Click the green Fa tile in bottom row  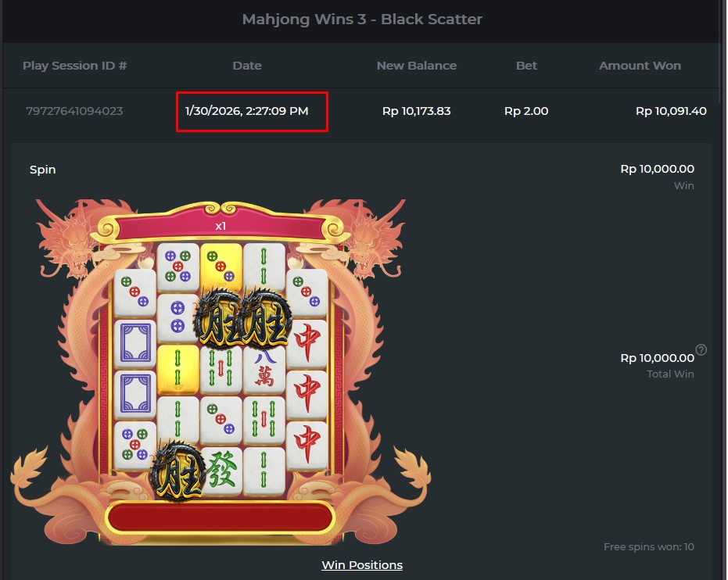[x=221, y=471]
